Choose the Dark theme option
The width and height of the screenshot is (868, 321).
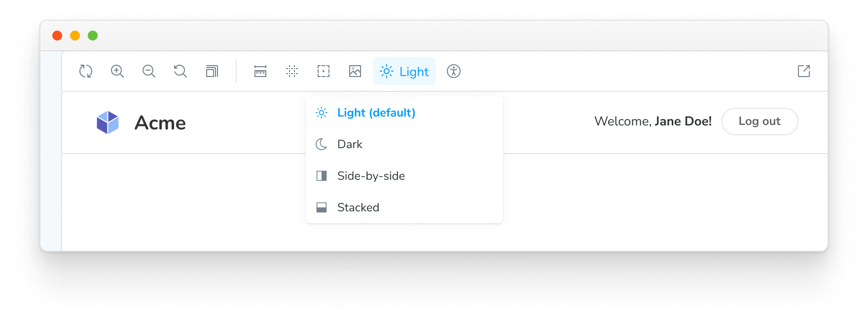point(350,145)
